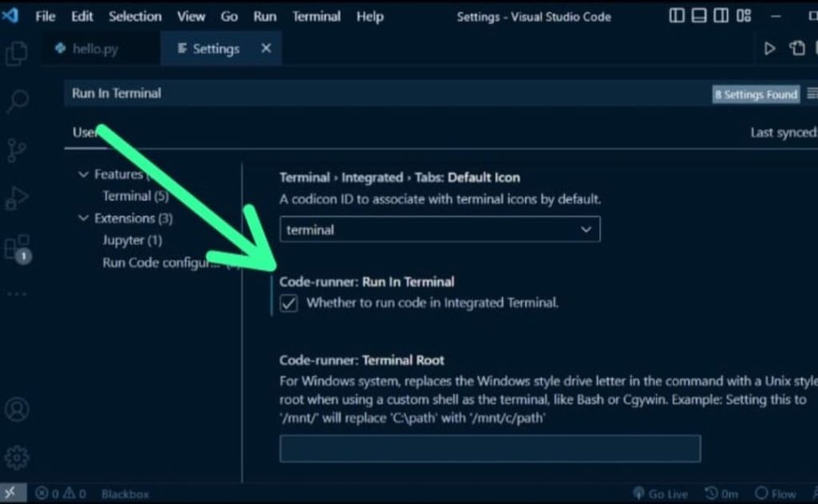Open the Terminal menu
The width and height of the screenshot is (818, 504).
316,17
